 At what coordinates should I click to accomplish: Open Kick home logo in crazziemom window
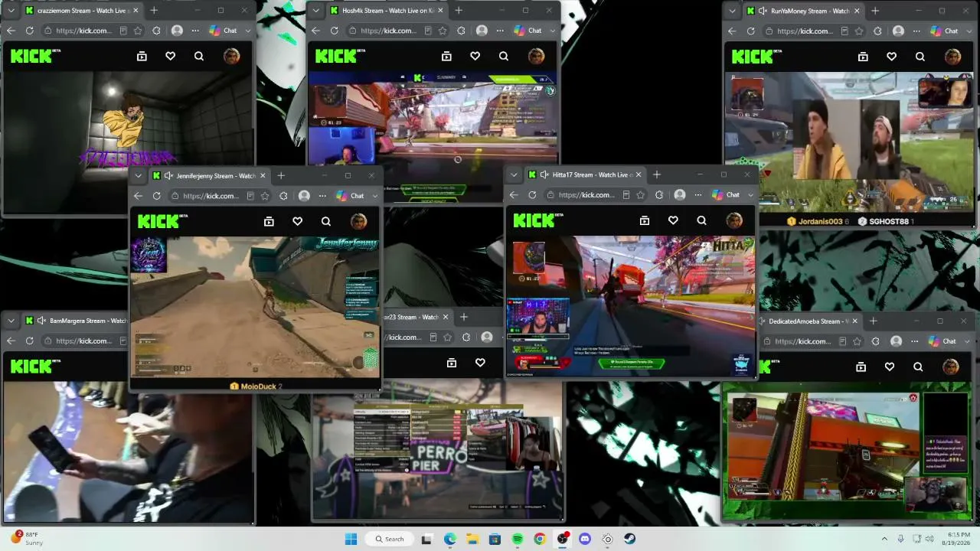31,56
